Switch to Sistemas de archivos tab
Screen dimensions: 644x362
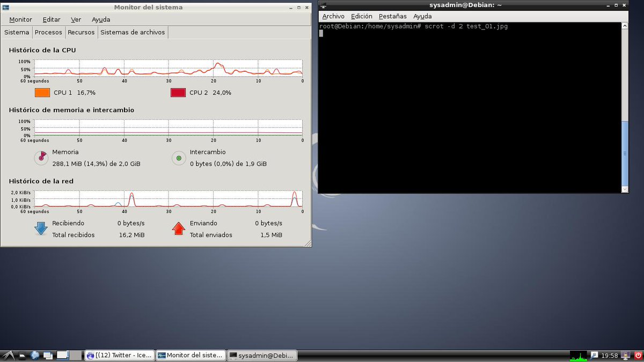coord(133,32)
